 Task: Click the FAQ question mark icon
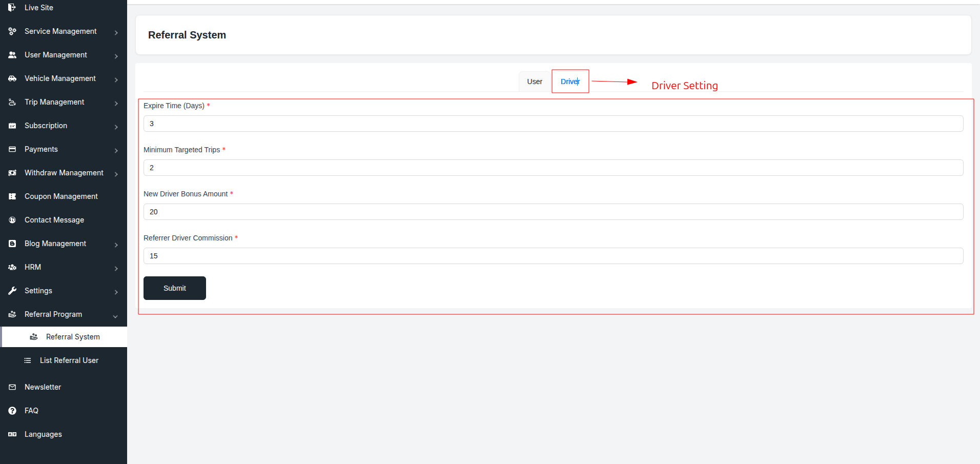[12, 411]
